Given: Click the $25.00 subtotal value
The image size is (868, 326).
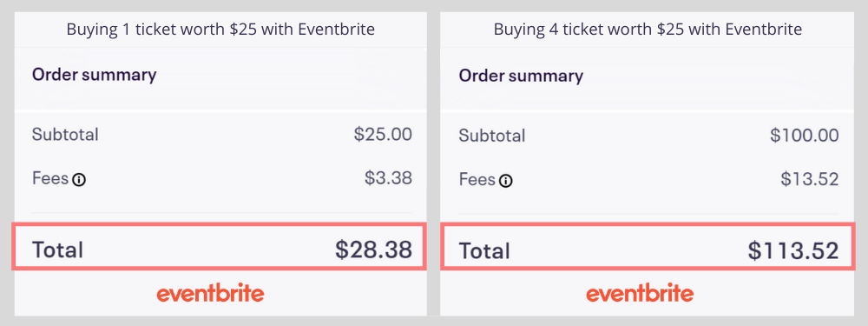Looking at the screenshot, I should (383, 134).
